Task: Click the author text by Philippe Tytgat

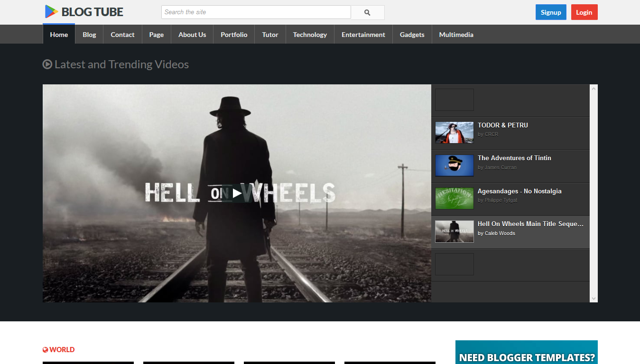Action: click(x=498, y=200)
